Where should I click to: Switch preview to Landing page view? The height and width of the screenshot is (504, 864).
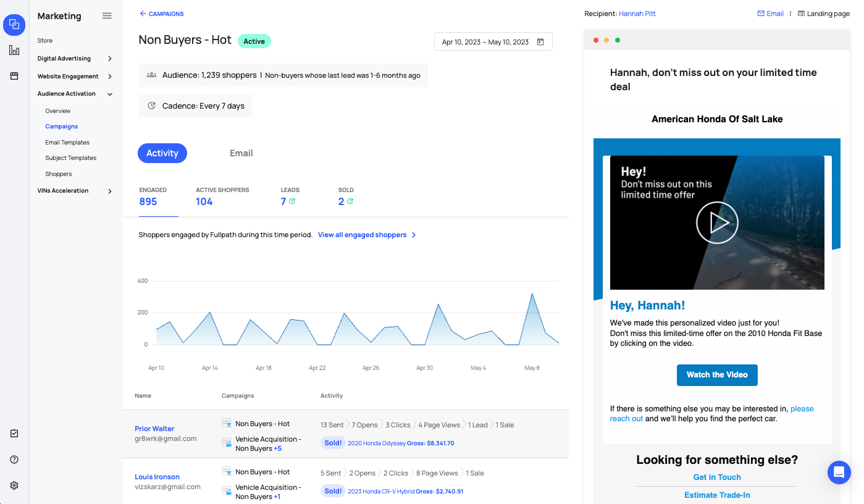[823, 14]
